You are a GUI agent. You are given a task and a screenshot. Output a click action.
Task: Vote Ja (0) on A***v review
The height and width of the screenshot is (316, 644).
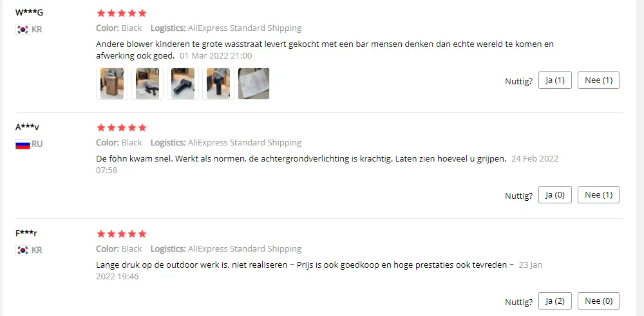click(555, 195)
